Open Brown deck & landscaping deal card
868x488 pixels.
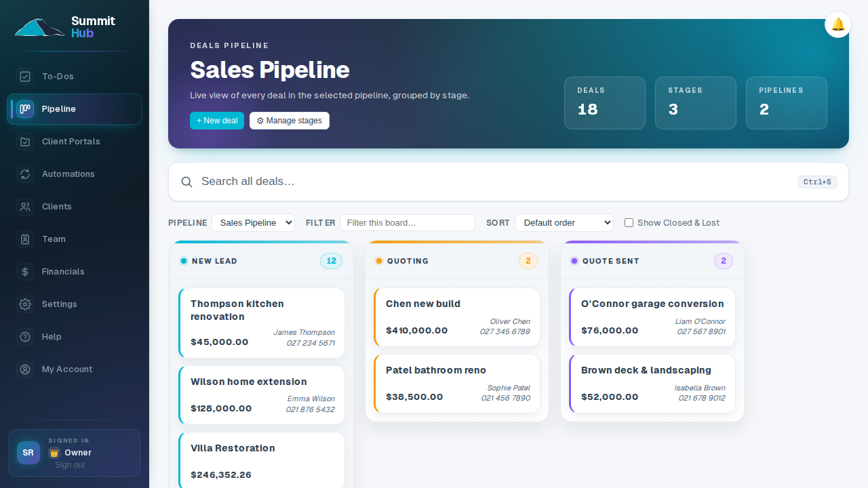pyautogui.click(x=652, y=384)
